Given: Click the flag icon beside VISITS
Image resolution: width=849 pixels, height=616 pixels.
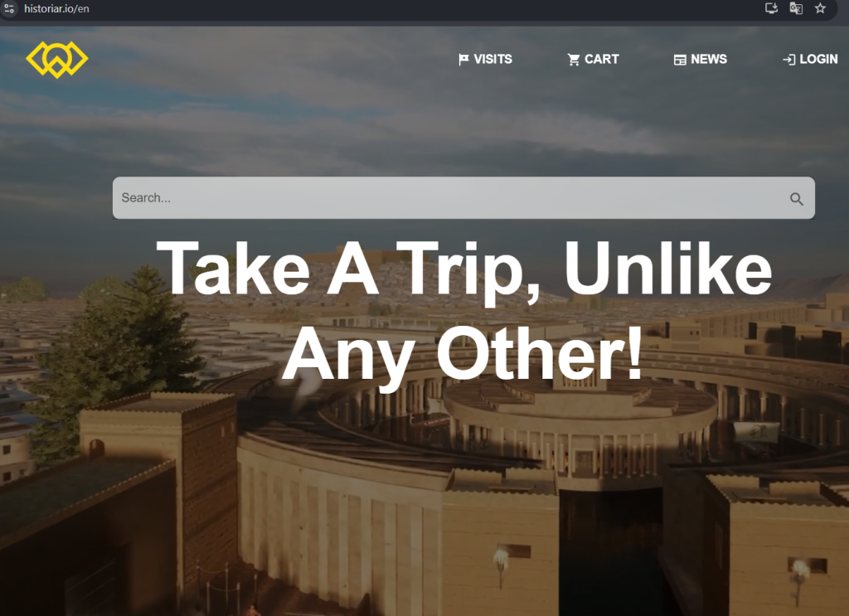Looking at the screenshot, I should (x=463, y=60).
